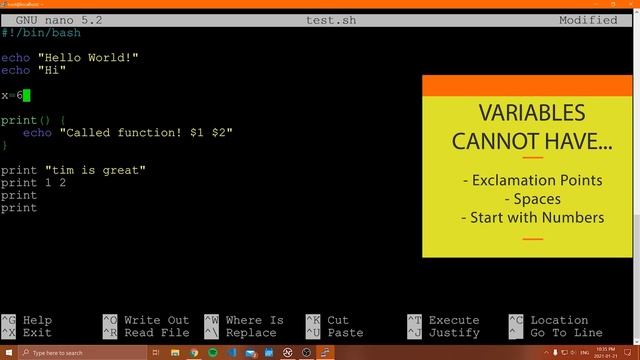Click the Modified status indicator
This screenshot has height=360, width=640.
(588, 20)
